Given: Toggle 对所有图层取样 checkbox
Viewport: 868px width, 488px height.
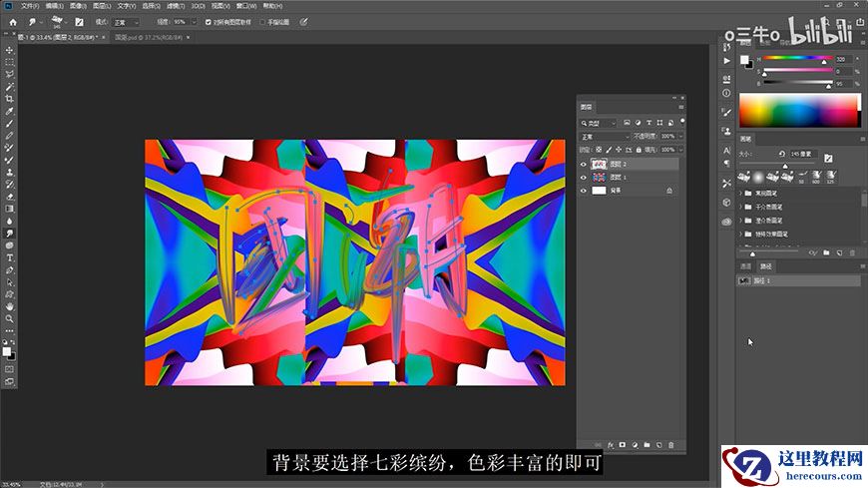Looking at the screenshot, I should click(x=209, y=22).
